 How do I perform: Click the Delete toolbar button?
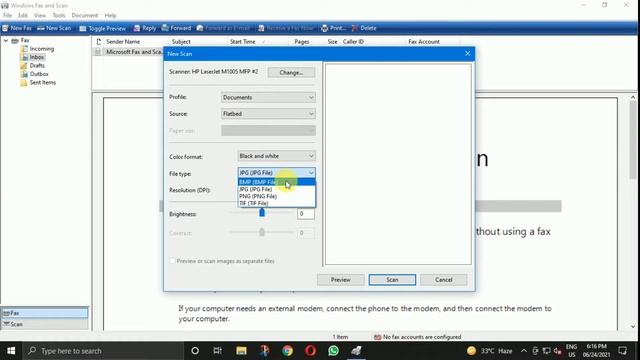pos(364,28)
